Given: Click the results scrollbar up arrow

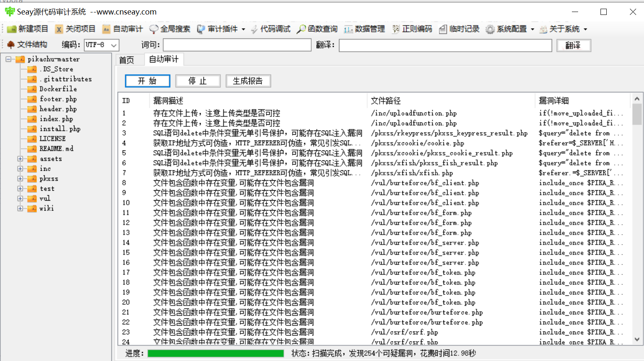Looking at the screenshot, I should [637, 99].
